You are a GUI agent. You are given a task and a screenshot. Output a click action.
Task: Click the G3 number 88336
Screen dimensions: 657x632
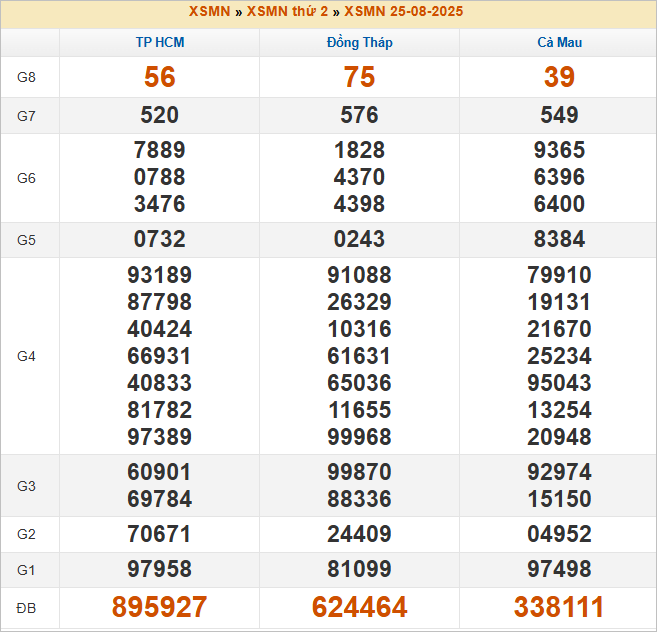360,499
